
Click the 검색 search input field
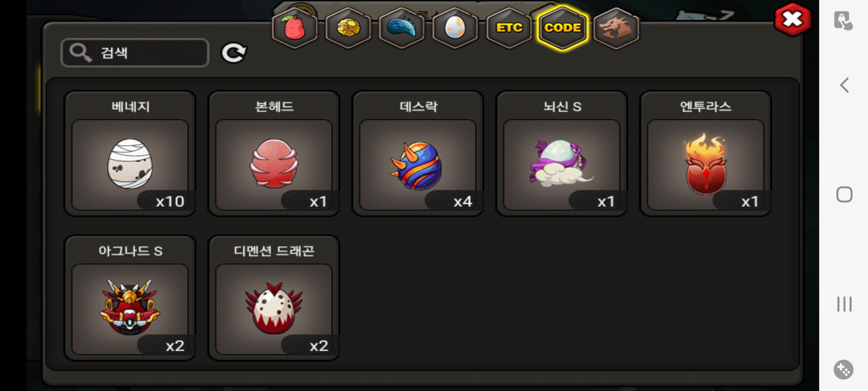click(x=135, y=53)
